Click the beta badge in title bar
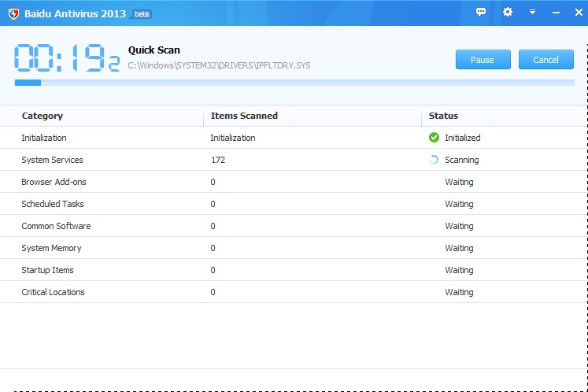 [x=141, y=13]
